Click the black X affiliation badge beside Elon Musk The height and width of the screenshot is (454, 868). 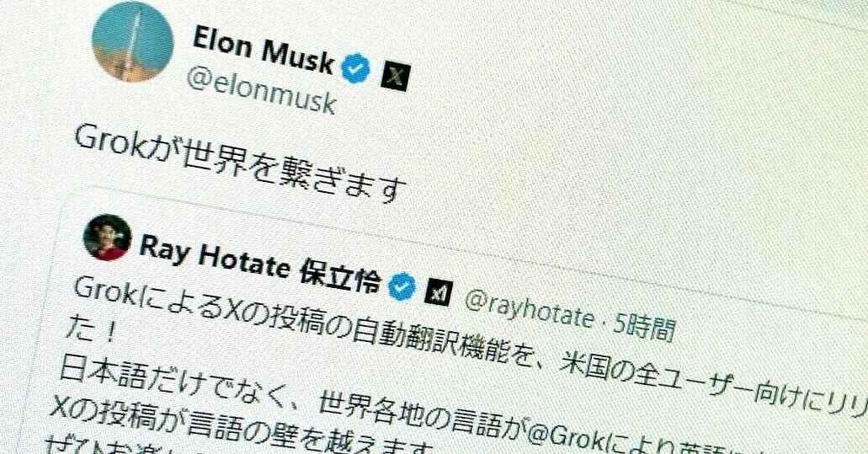coord(395,76)
